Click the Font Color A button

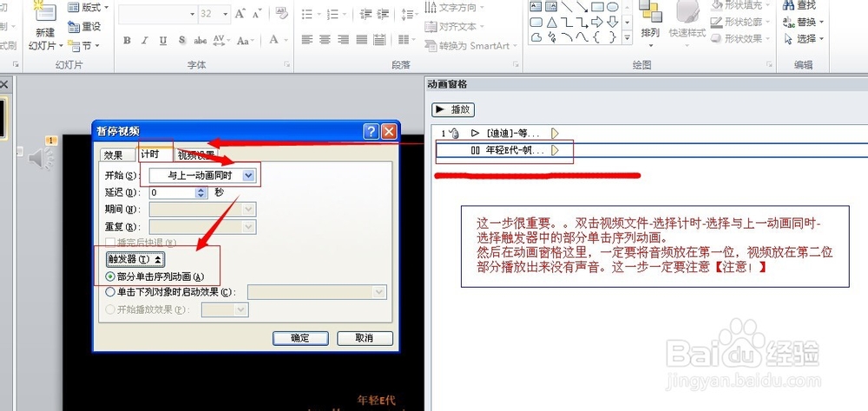coord(273,40)
